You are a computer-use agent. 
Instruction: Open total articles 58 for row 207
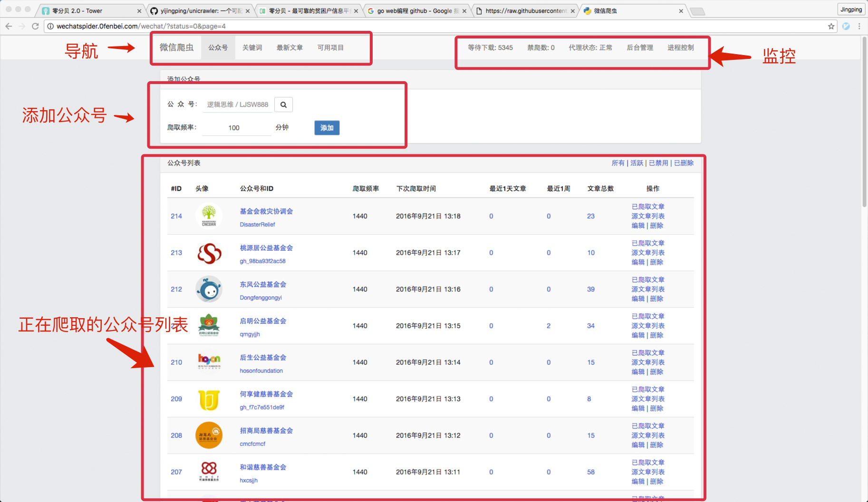coord(591,472)
